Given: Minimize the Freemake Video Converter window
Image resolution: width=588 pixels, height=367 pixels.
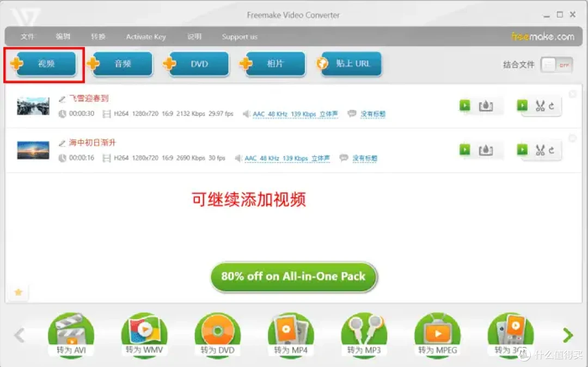Looking at the screenshot, I should [x=547, y=15].
